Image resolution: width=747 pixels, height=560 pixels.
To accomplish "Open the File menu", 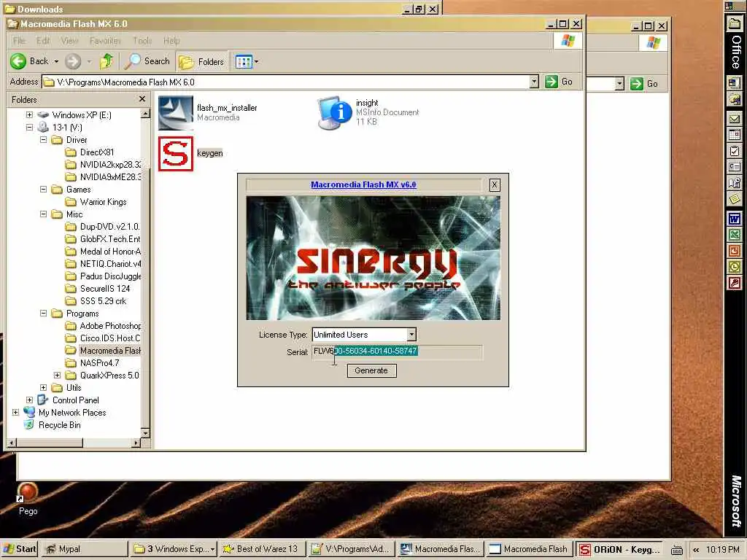I will click(19, 41).
